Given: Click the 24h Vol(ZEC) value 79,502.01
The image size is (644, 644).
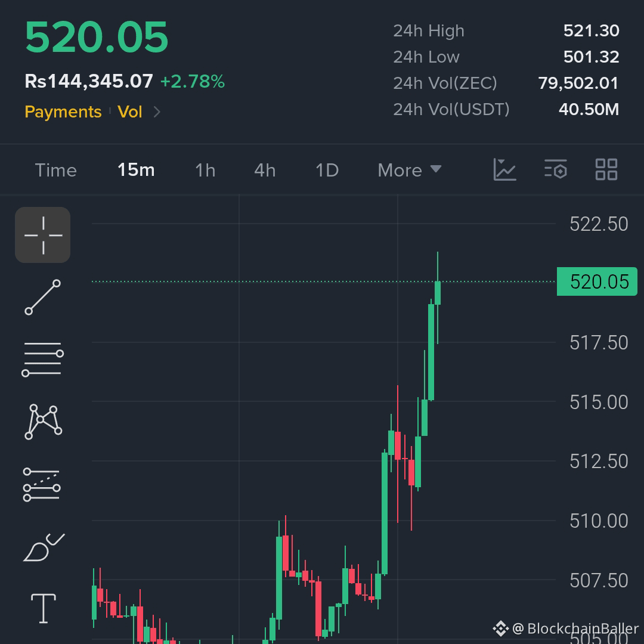Looking at the screenshot, I should click(578, 83).
